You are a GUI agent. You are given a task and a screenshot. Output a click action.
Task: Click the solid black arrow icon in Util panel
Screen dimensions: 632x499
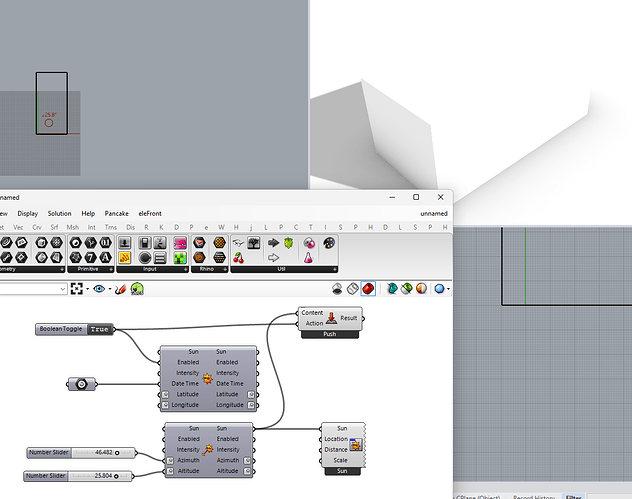click(273, 243)
